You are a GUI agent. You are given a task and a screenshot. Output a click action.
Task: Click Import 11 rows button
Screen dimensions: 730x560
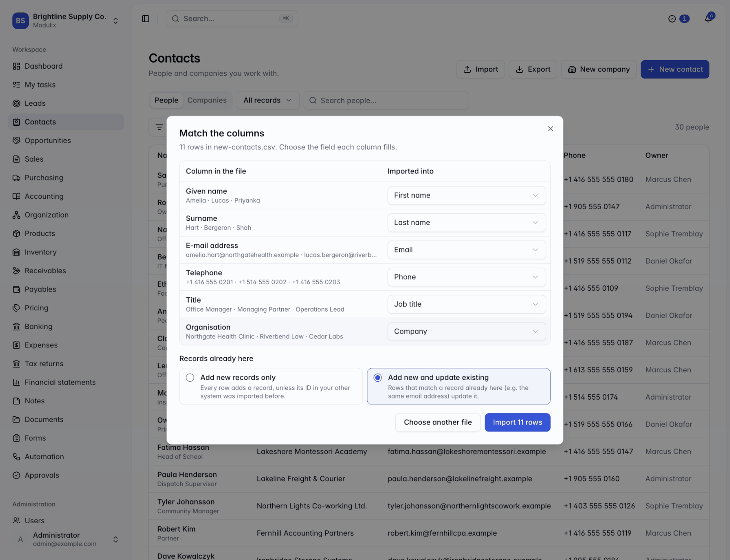click(517, 422)
